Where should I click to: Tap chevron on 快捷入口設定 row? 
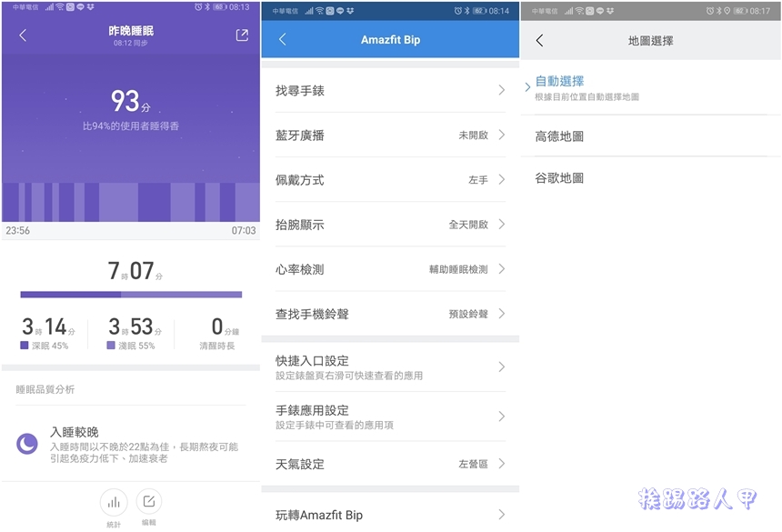click(502, 367)
